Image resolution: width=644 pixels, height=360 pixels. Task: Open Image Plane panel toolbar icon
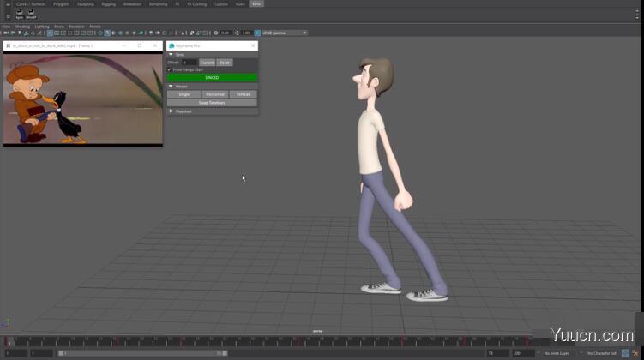[x=26, y=33]
